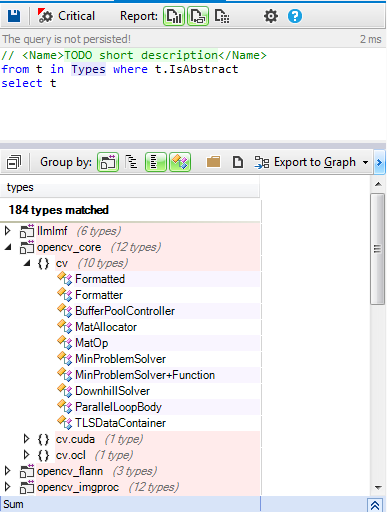
Task: Expand the llmlmf assembly node
Action: click(x=8, y=231)
